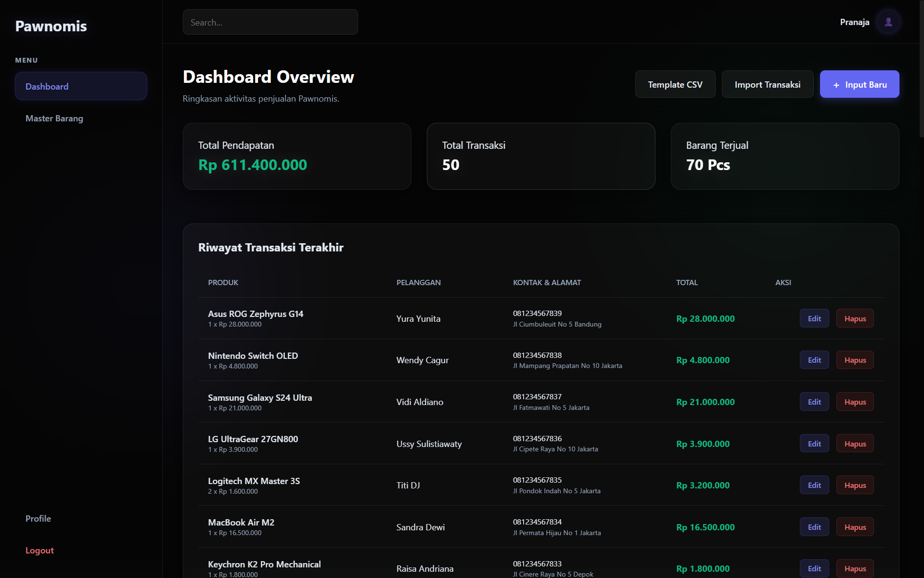924x578 pixels.
Task: Click the Import Transaksi button
Action: (768, 84)
